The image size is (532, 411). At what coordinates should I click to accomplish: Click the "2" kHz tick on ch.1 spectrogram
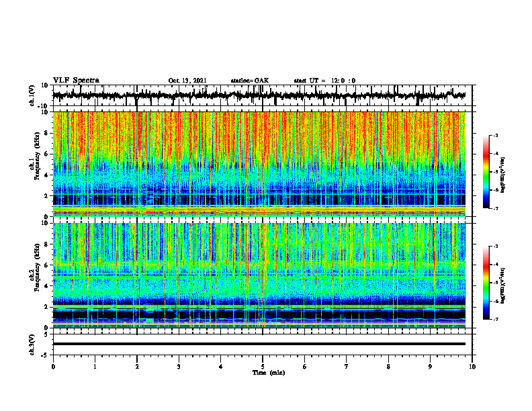[46, 196]
